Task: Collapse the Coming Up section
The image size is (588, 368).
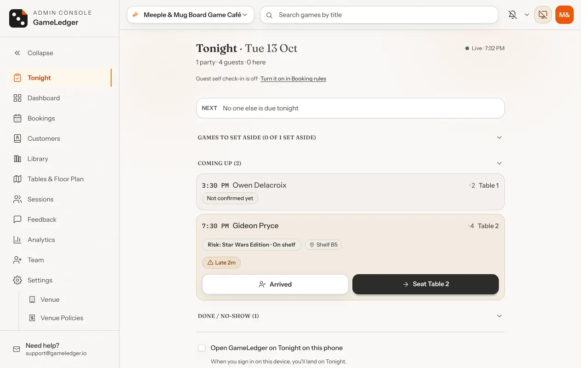Action: click(351, 163)
